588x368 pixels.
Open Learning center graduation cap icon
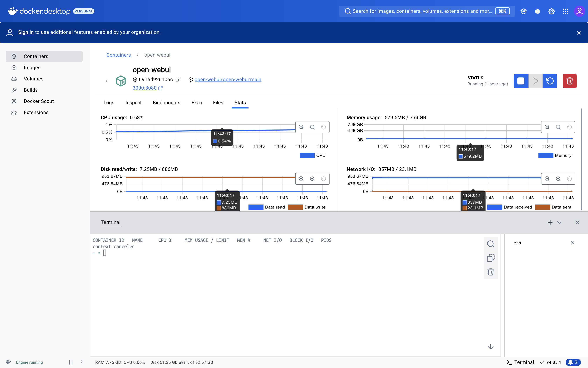[x=523, y=11]
